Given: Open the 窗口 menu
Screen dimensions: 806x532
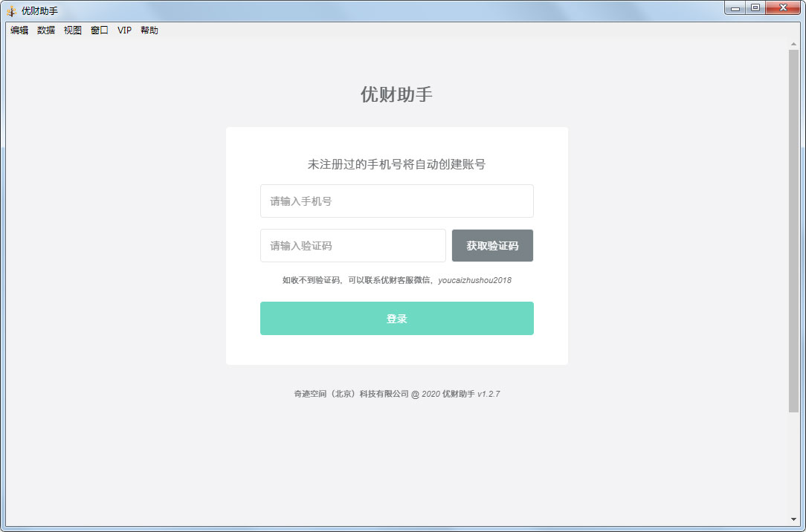Looking at the screenshot, I should tap(99, 30).
